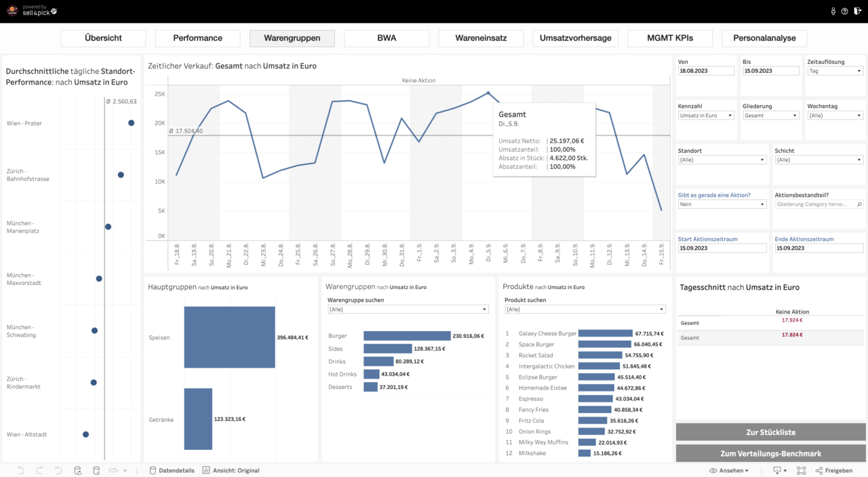Open the Zeitauflösung dropdown
Screen dimensions: 868x477
pyautogui.click(x=835, y=71)
